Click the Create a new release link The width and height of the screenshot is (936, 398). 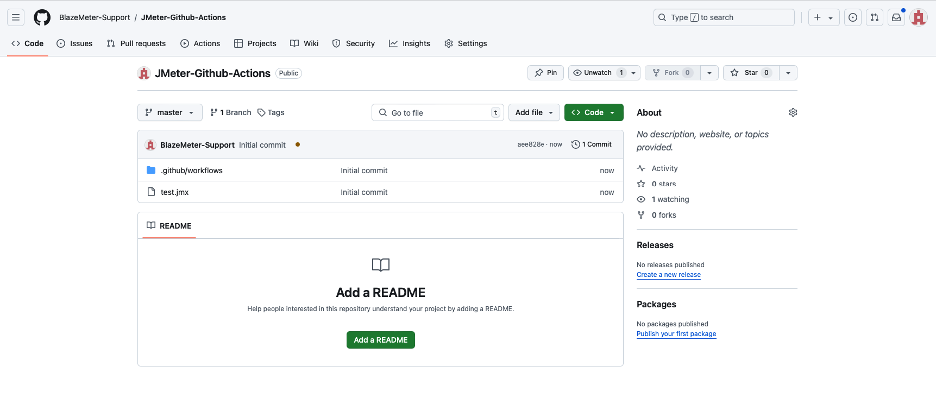669,274
